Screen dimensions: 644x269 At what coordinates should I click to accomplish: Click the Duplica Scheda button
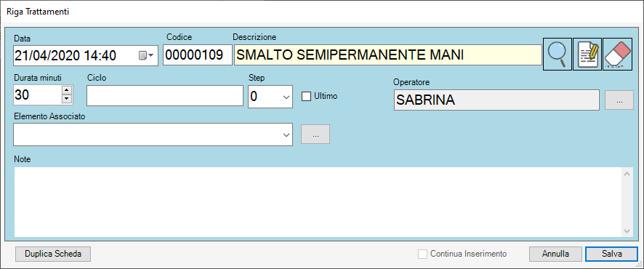53,254
